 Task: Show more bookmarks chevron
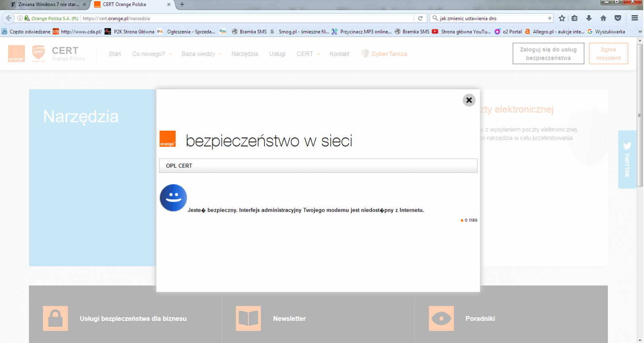pyautogui.click(x=640, y=31)
